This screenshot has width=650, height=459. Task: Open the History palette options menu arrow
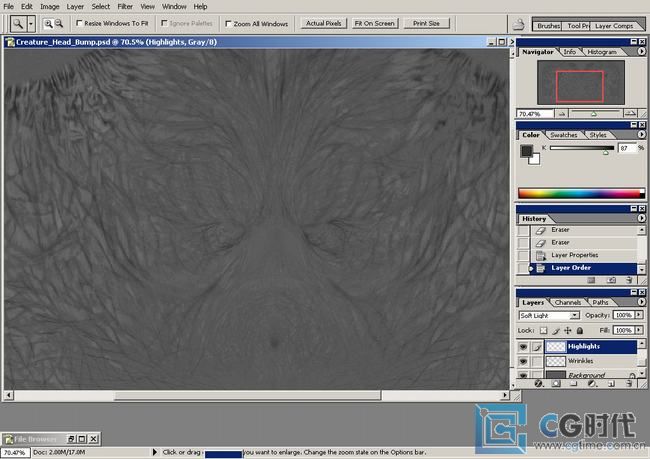[x=641, y=218]
